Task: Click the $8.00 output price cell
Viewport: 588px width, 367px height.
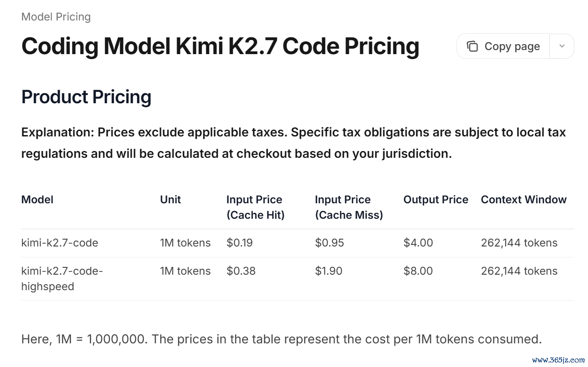Action: 418,271
